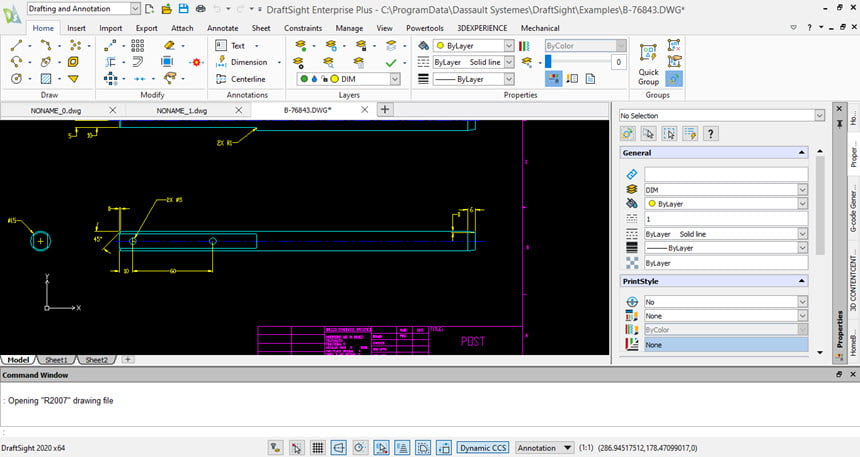Toggle Polar tracking in status bar
The height and width of the screenshot is (457, 860).
[359, 448]
